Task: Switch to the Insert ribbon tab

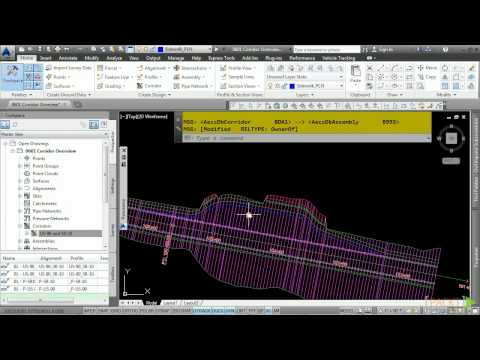Action: coord(46,58)
